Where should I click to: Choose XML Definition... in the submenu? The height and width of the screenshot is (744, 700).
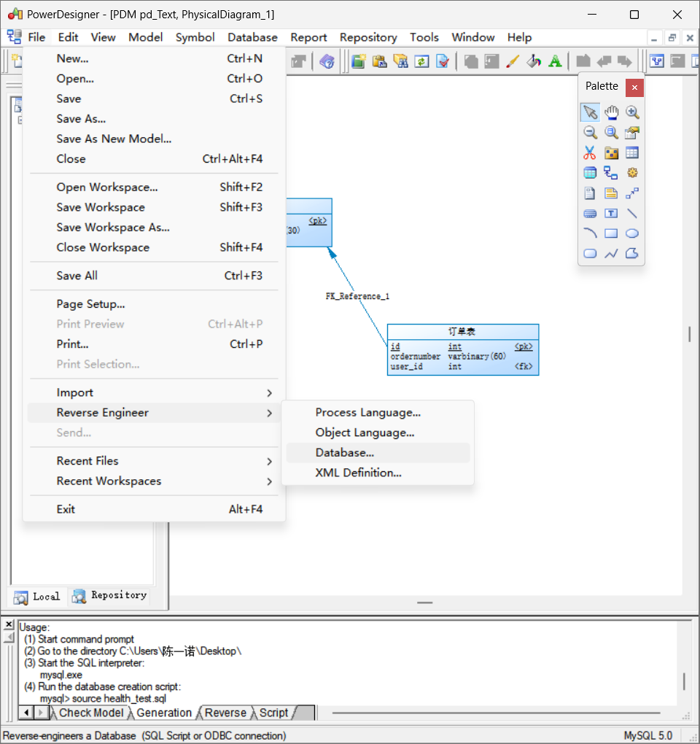(378, 473)
